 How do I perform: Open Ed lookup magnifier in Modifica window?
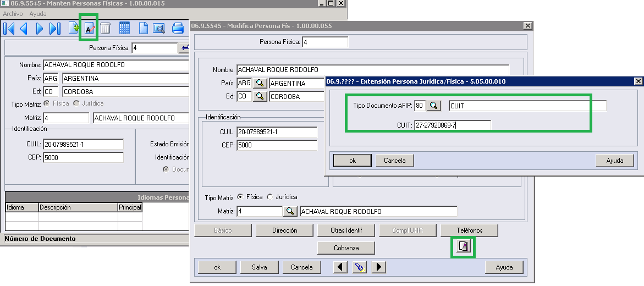click(x=260, y=97)
